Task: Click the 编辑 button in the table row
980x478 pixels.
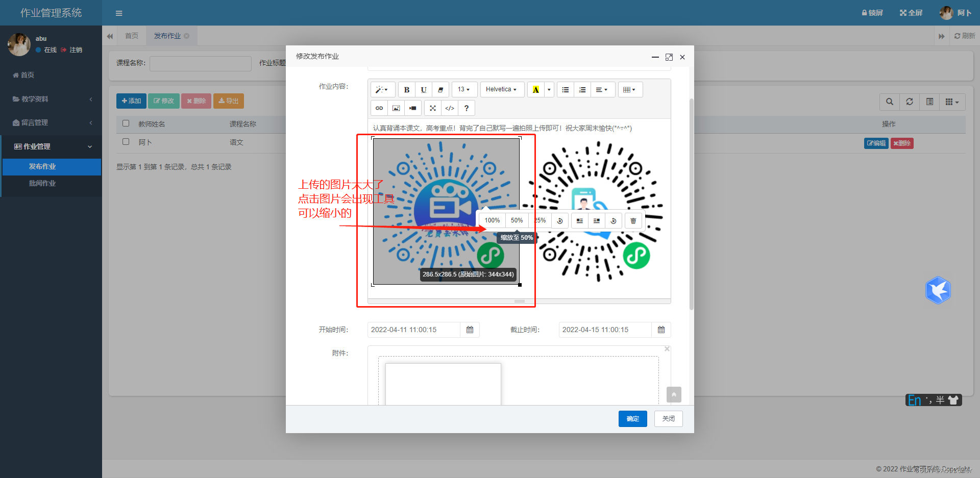Action: [876, 143]
